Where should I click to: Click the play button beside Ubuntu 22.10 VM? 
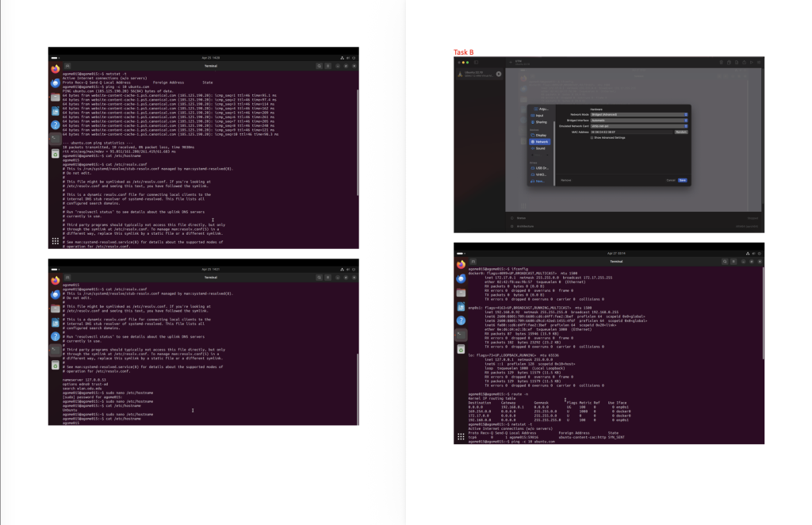coord(499,75)
